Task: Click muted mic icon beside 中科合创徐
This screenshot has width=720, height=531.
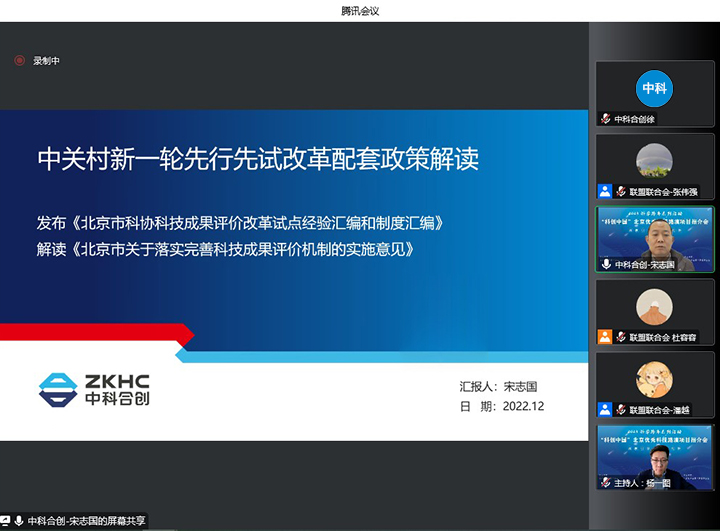Action: (x=606, y=119)
